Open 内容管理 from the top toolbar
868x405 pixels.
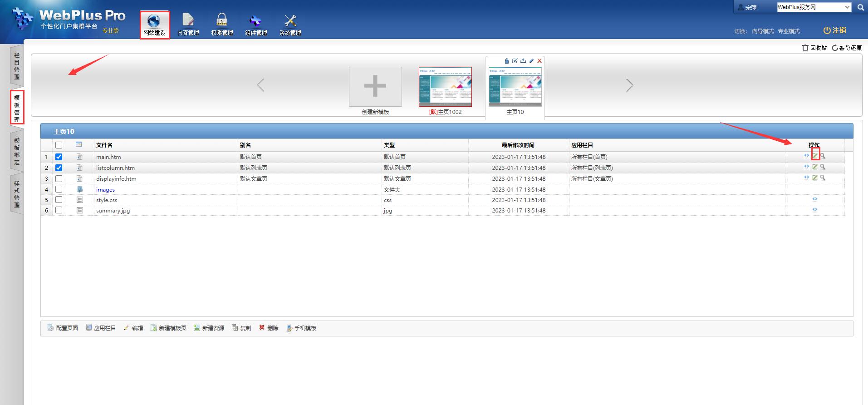coord(188,25)
